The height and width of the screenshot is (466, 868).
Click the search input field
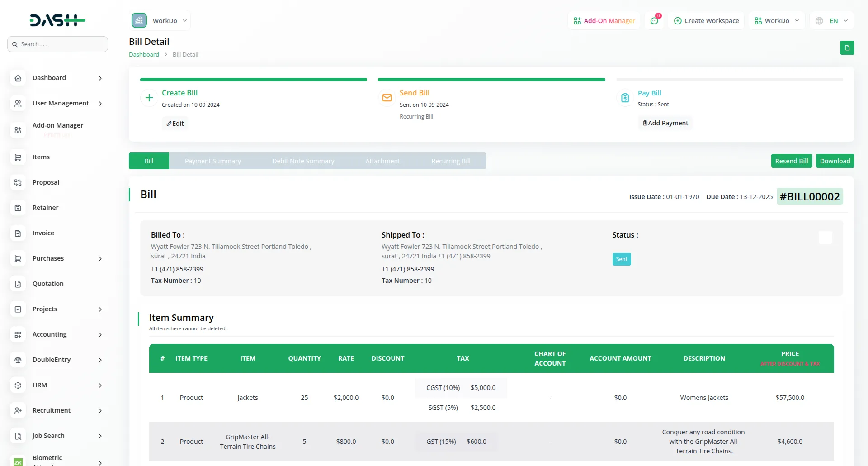[57, 44]
